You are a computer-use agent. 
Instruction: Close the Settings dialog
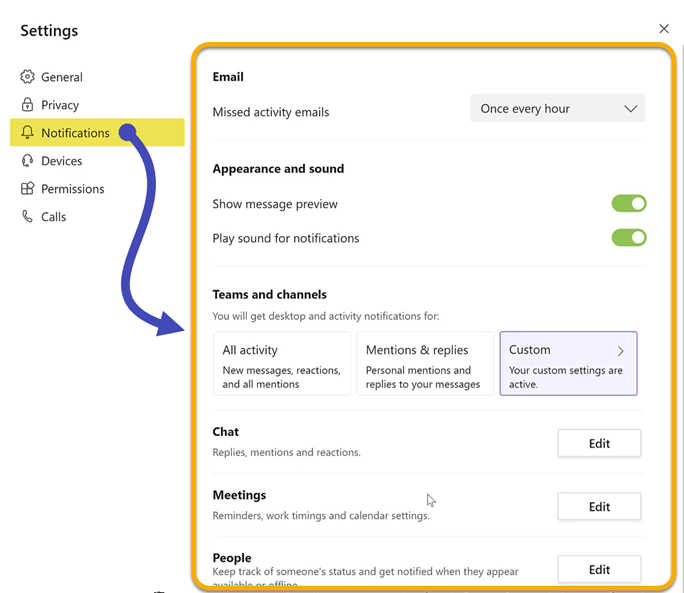(x=664, y=29)
